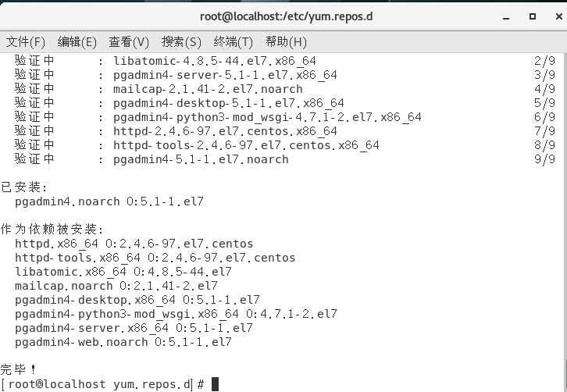
Task: Click the 已安装: heading
Action: pyautogui.click(x=24, y=187)
